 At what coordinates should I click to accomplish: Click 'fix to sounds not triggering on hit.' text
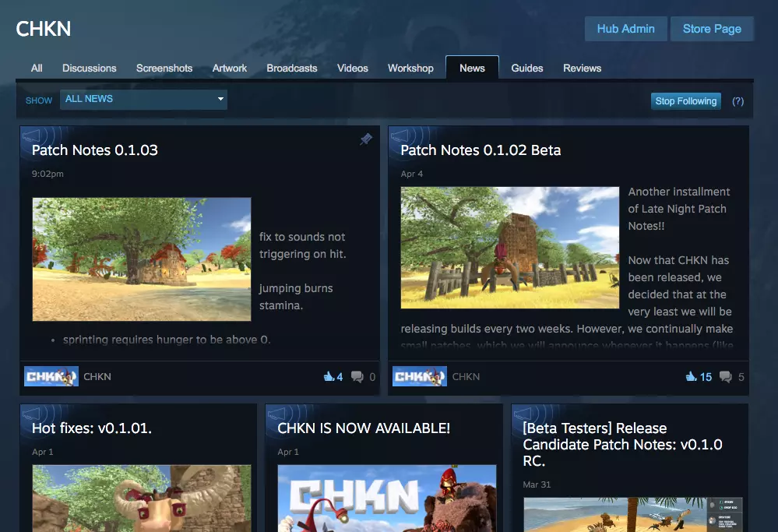click(303, 245)
